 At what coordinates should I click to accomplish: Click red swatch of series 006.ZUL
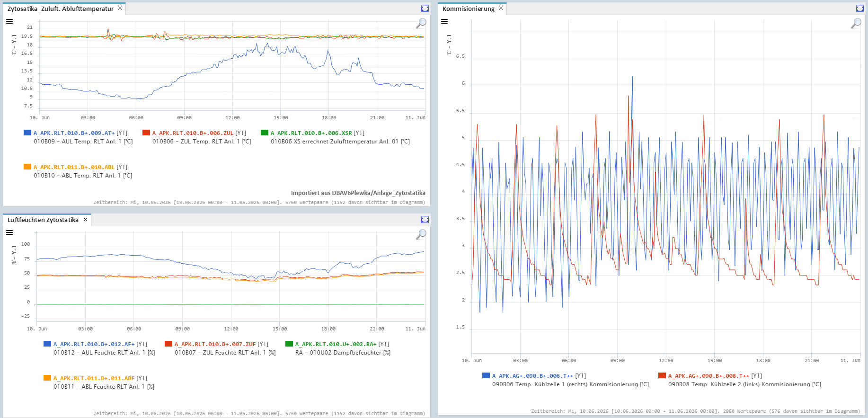(x=146, y=133)
